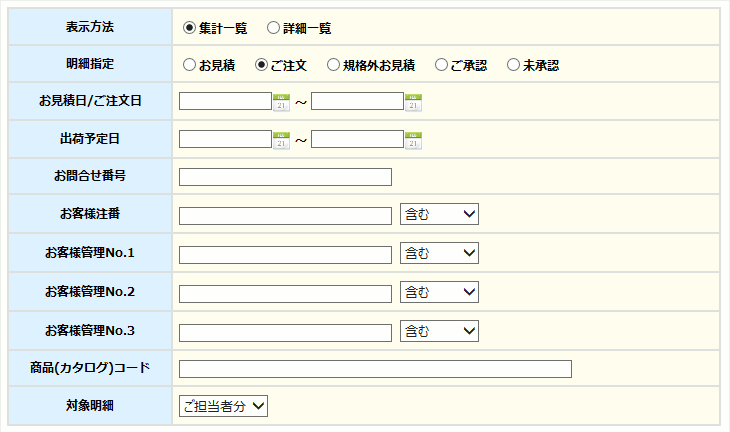Choose the ご注文 radio option
The height and width of the screenshot is (432, 730).
click(262, 65)
